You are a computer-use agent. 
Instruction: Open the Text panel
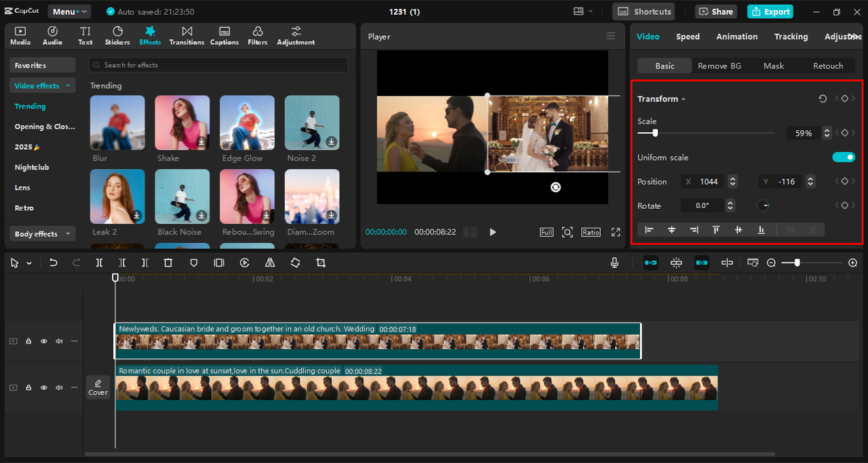point(85,36)
